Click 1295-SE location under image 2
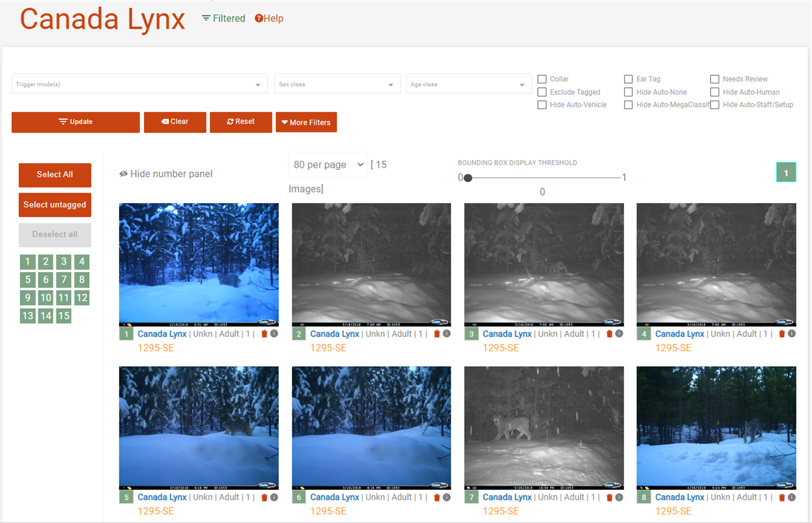 tap(328, 348)
